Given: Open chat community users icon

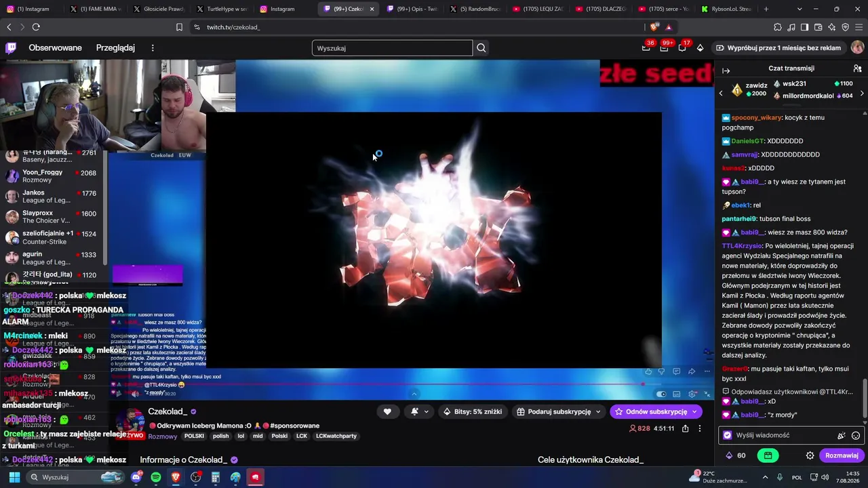Looking at the screenshot, I should 857,68.
